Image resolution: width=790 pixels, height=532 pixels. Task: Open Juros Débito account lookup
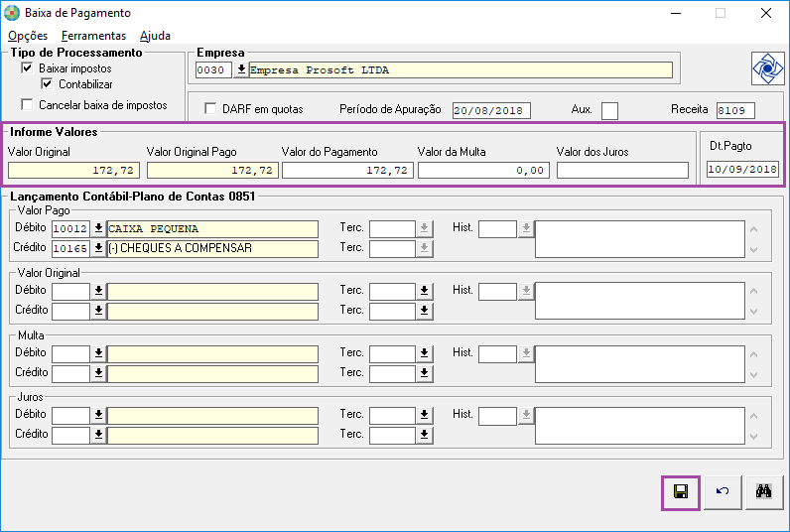[x=99, y=415]
